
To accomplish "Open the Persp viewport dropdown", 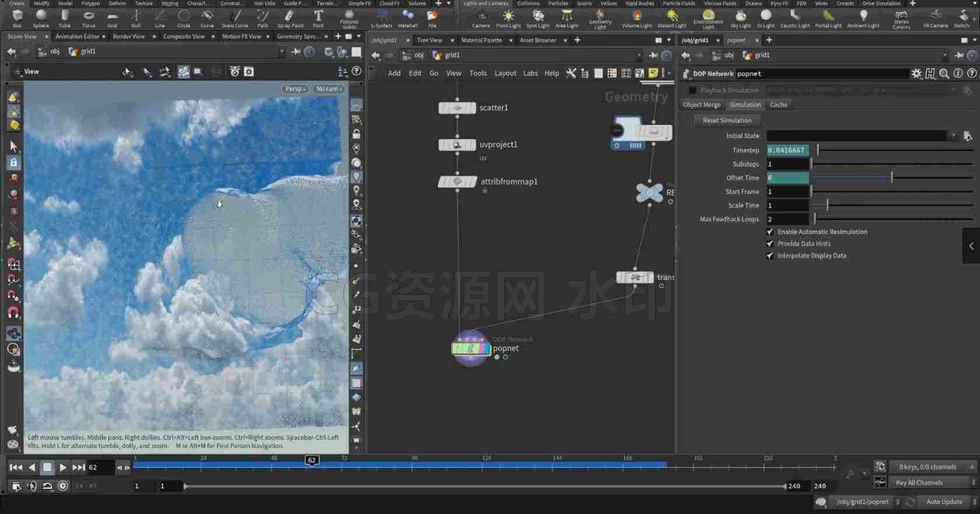I will (295, 89).
